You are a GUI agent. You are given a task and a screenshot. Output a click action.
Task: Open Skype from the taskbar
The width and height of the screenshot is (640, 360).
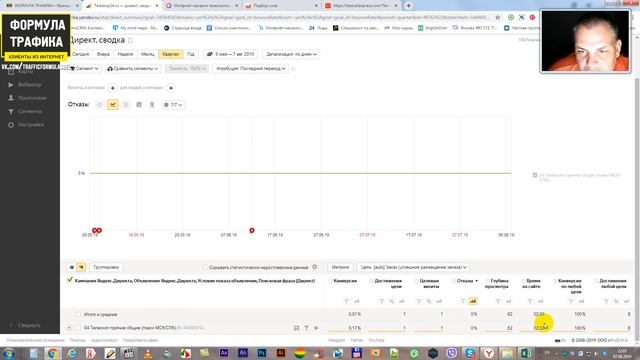(470, 353)
